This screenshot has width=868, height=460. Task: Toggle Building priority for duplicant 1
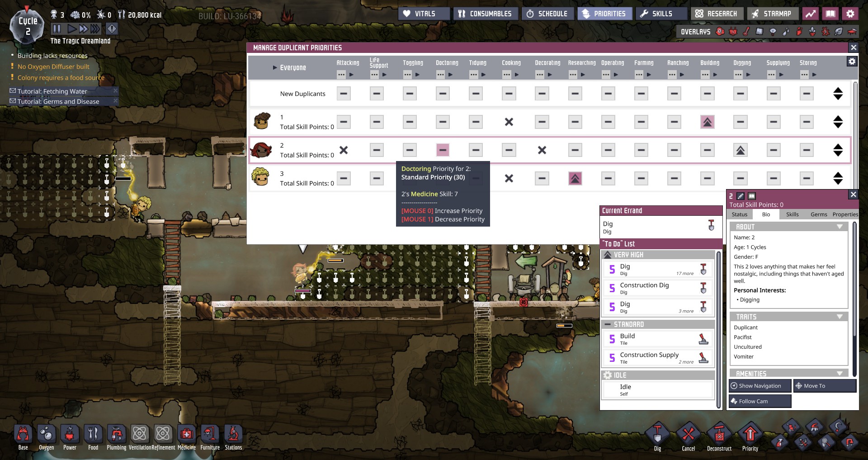tap(707, 122)
